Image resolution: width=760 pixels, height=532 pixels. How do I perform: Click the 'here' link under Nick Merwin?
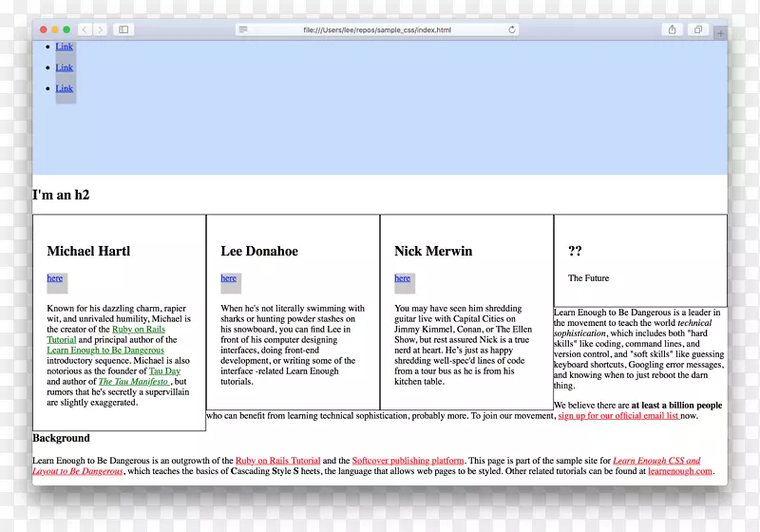click(x=402, y=278)
